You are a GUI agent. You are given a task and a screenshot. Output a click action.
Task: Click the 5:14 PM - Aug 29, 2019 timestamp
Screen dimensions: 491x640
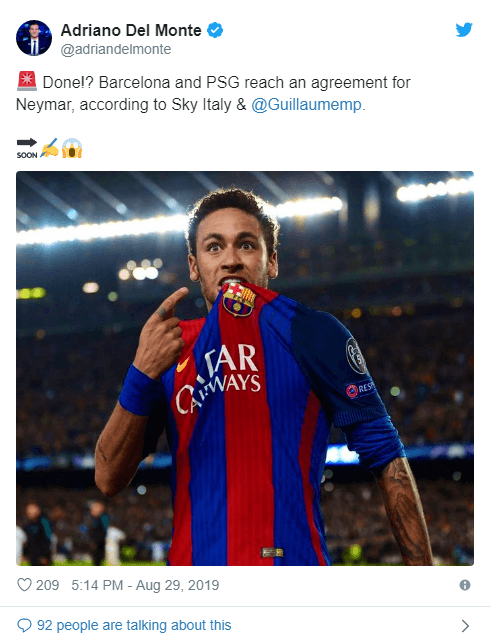pos(145,585)
